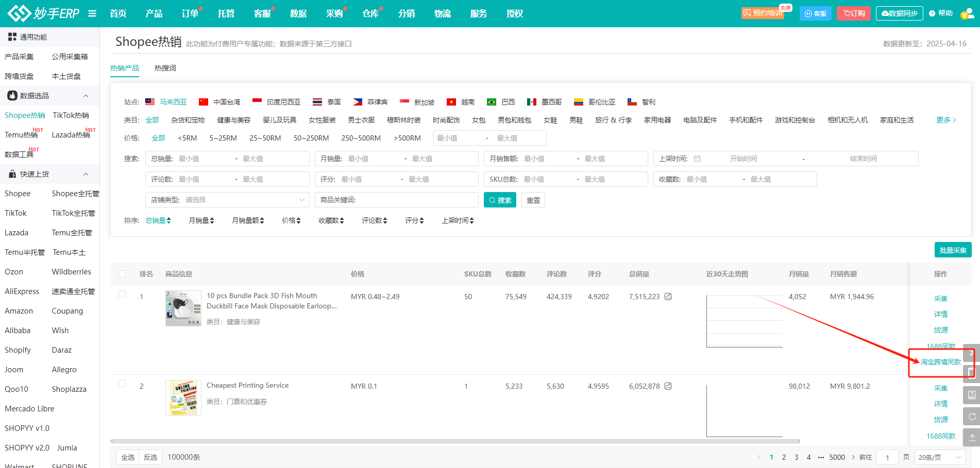
Task: Click the floating back-to-top icon
Action: [972, 438]
